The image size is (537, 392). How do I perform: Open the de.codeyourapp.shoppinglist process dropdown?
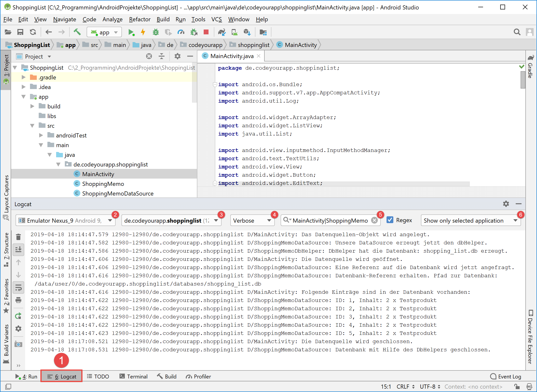[x=171, y=220]
